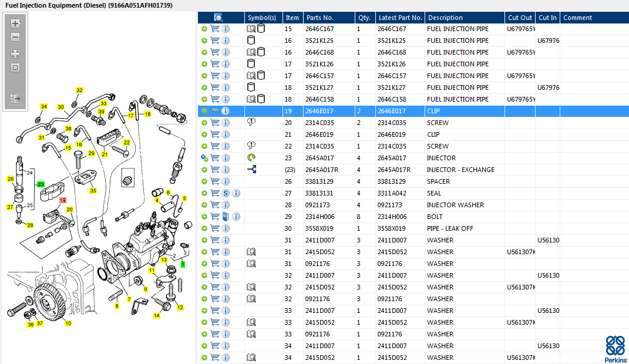Viewport: 629px width, 364px height.
Task: Click gear icon for part 2646C168
Action: [204, 52]
